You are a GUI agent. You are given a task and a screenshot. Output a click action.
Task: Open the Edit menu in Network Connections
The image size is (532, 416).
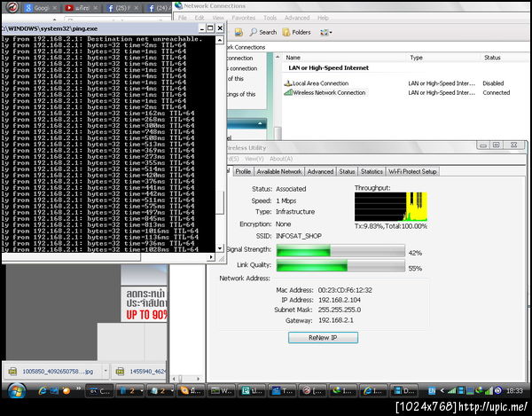[x=199, y=18]
